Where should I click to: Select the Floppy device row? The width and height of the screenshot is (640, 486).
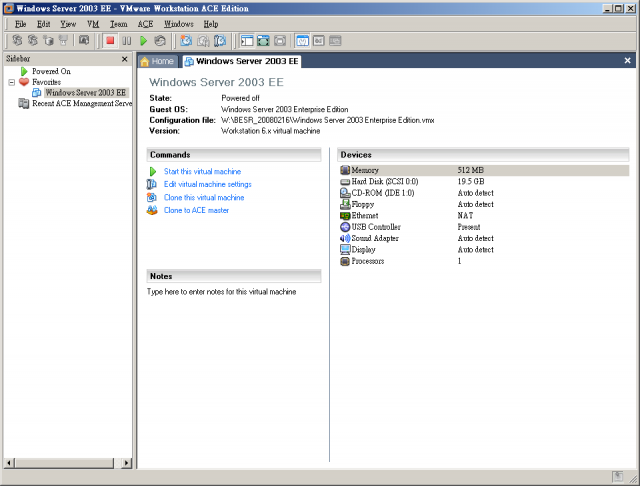click(483, 204)
